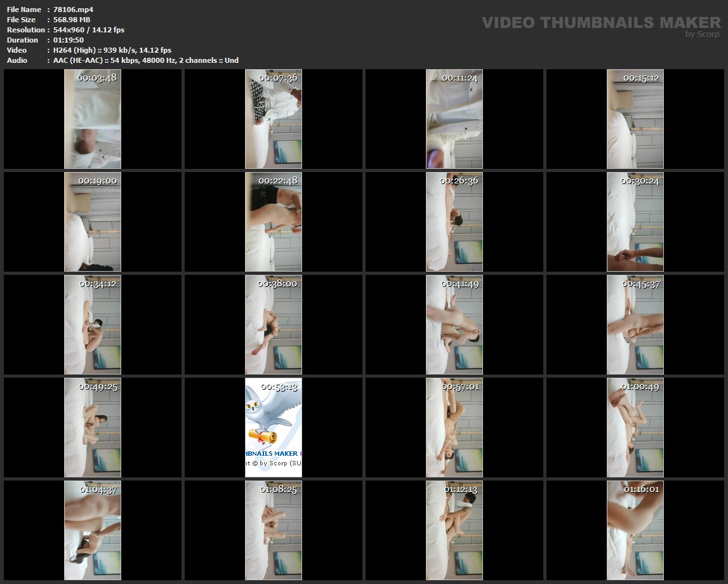Click the white owl logo image
The width and height of the screenshot is (728, 584).
click(270, 413)
